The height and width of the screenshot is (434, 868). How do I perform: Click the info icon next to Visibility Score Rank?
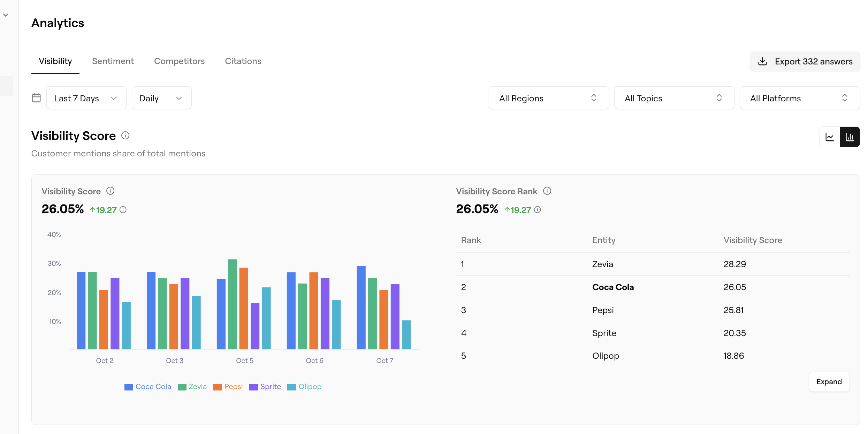[547, 191]
